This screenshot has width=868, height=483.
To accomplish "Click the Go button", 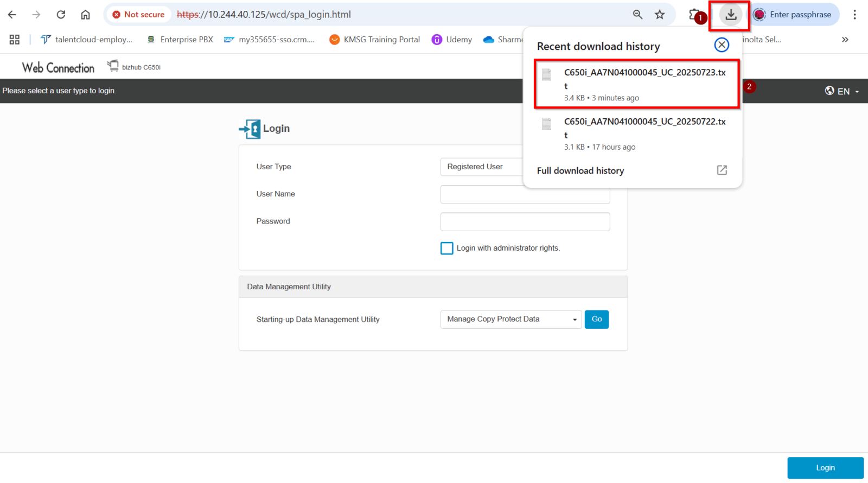I will [596, 319].
